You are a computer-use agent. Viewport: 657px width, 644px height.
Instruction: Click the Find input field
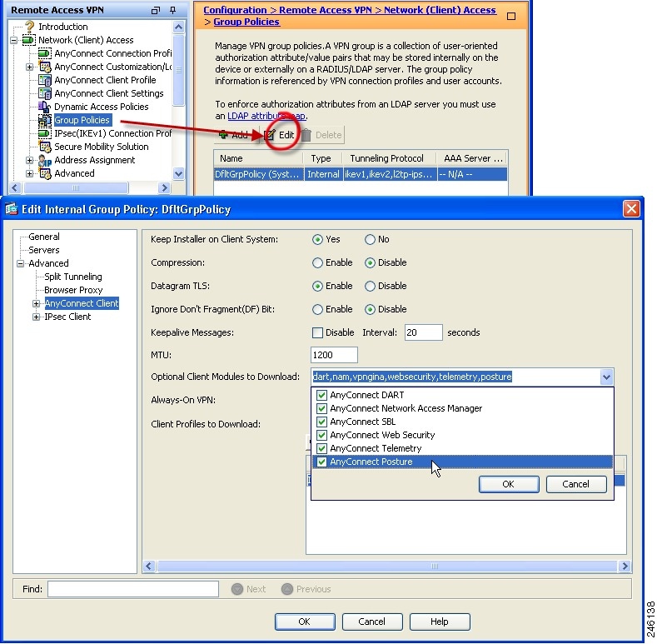[x=133, y=589]
